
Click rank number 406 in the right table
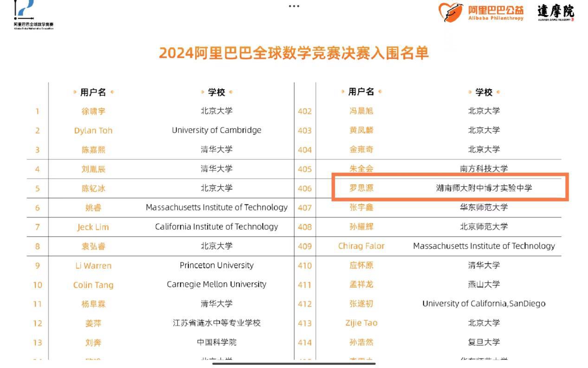(304, 189)
